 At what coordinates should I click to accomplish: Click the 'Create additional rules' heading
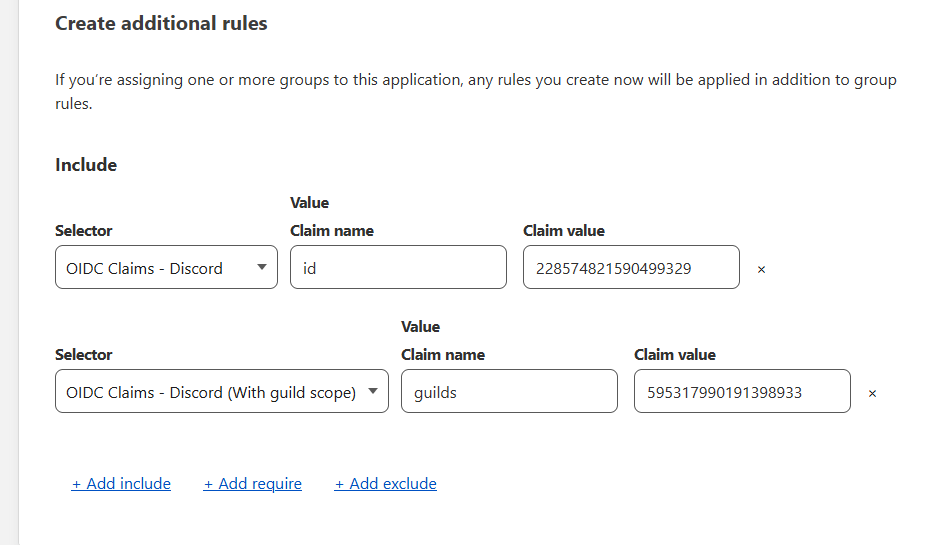tap(161, 23)
